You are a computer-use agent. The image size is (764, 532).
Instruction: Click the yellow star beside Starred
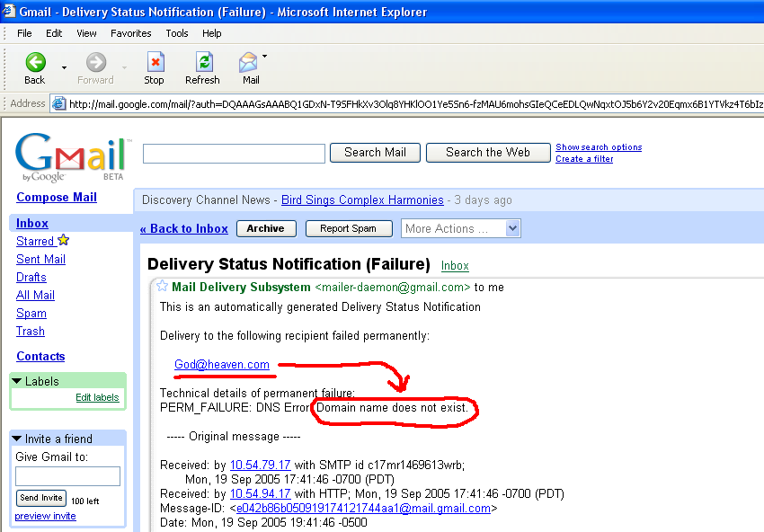tap(64, 241)
